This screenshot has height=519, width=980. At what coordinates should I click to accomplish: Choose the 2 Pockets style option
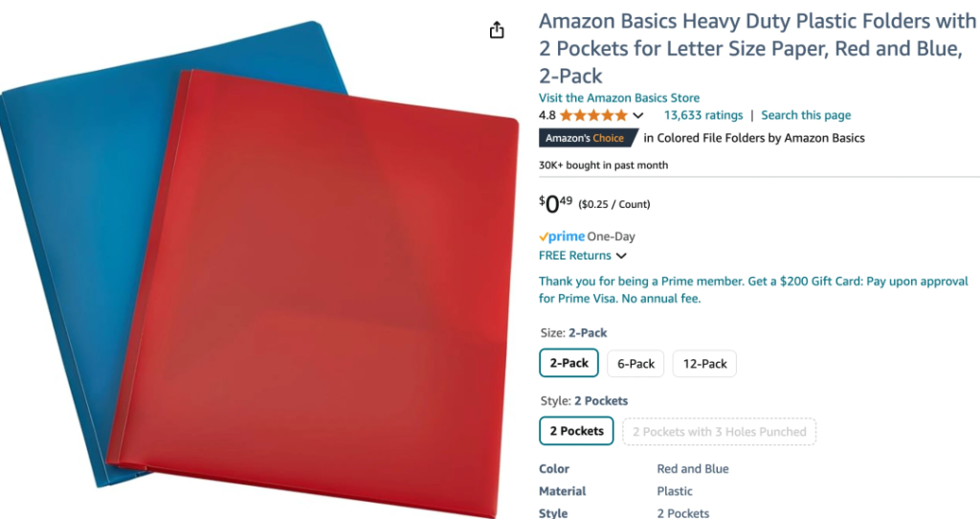click(x=576, y=431)
